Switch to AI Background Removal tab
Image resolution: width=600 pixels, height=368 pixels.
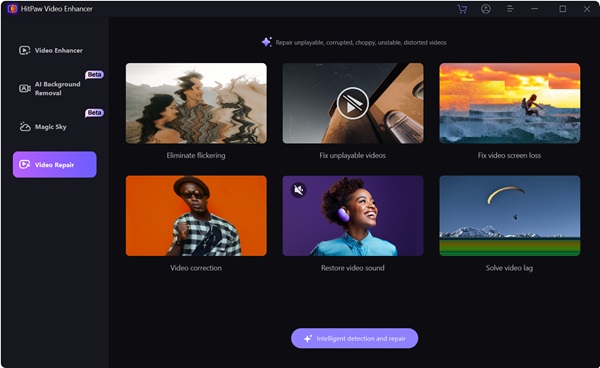(55, 88)
